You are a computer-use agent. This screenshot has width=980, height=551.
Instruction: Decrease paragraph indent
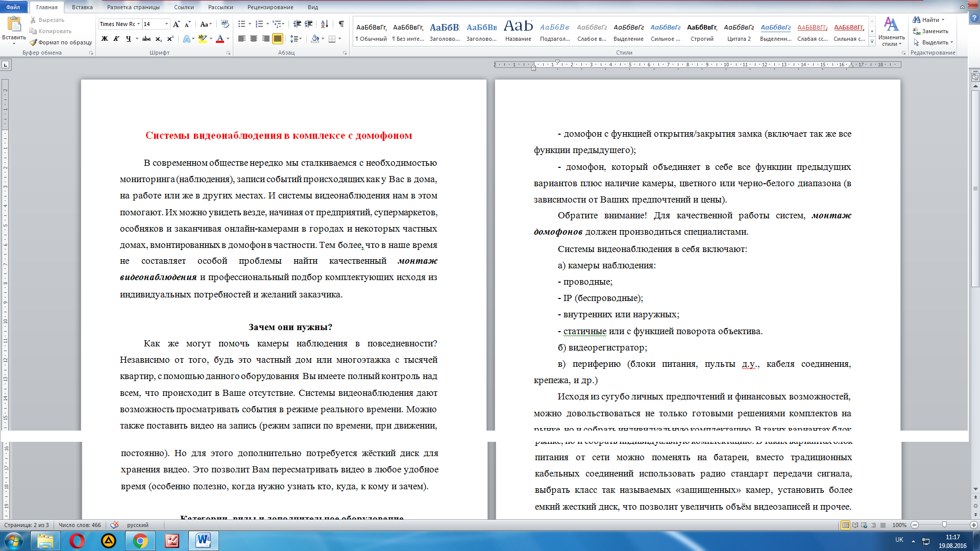[297, 24]
